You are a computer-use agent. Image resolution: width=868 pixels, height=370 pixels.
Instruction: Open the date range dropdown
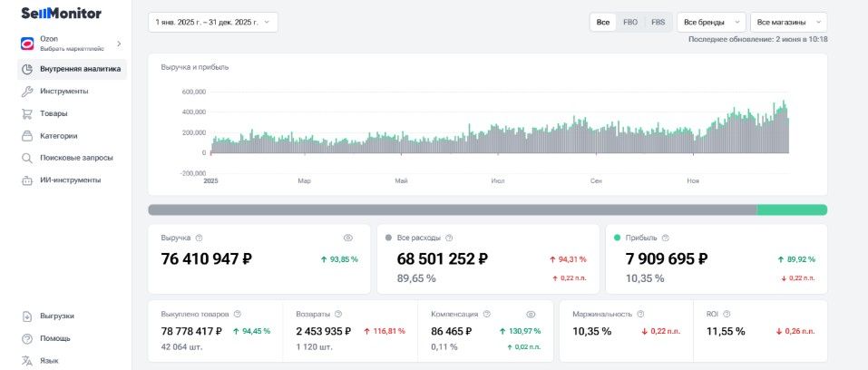tap(213, 22)
